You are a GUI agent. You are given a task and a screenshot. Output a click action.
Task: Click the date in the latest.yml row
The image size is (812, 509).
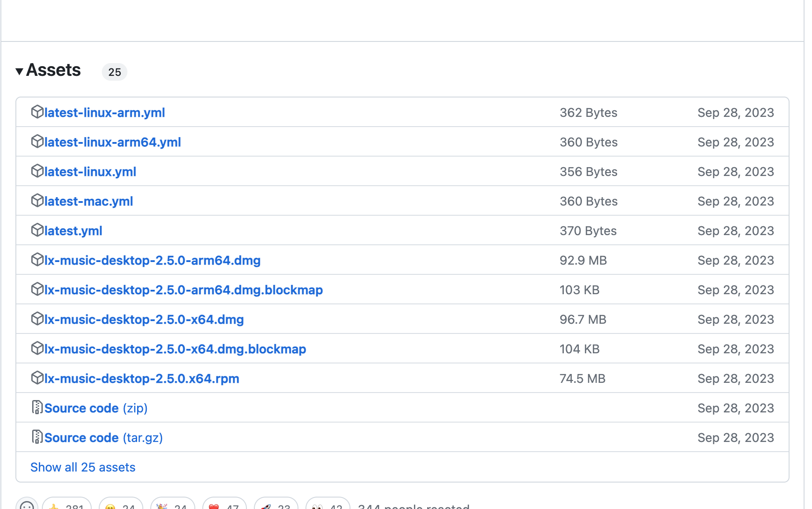(736, 231)
